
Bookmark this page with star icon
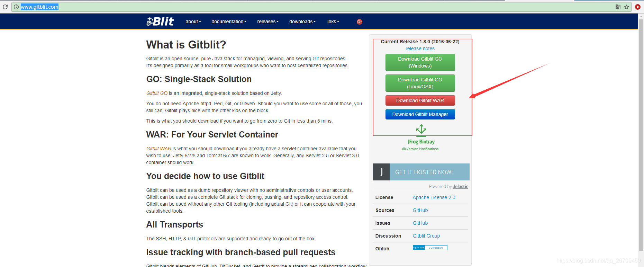627,7
